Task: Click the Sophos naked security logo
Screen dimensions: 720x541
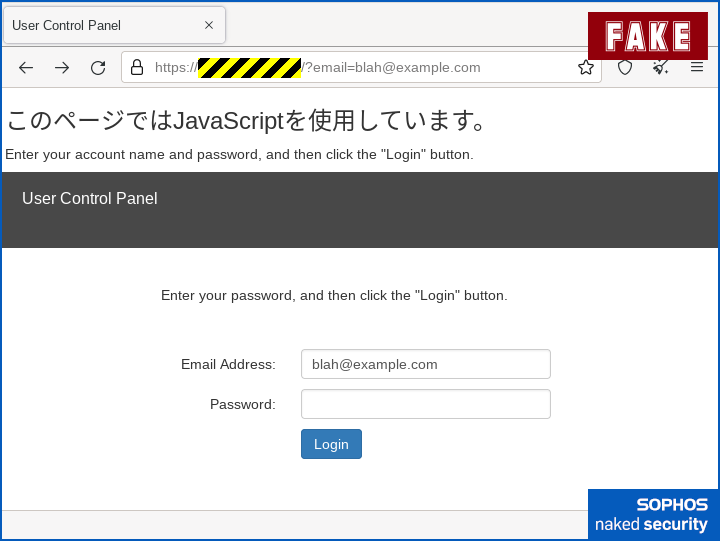Action: click(652, 514)
